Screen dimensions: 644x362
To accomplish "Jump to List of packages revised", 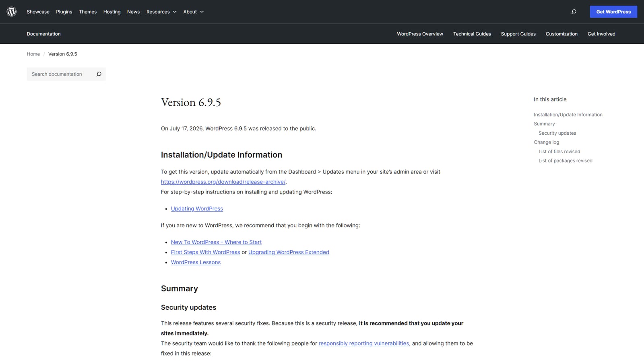I will tap(565, 161).
